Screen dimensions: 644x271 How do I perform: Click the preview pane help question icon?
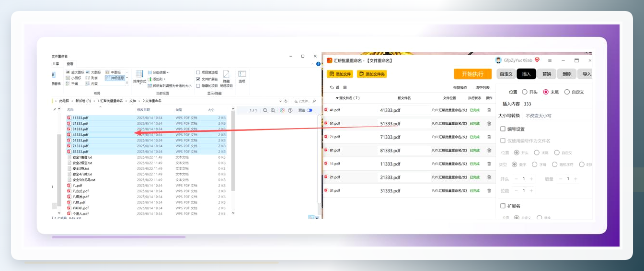(x=290, y=110)
